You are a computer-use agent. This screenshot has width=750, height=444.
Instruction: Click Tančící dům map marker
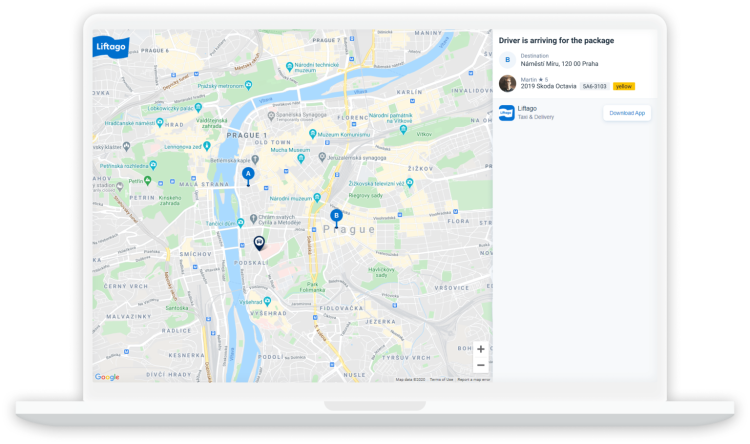tap(241, 222)
